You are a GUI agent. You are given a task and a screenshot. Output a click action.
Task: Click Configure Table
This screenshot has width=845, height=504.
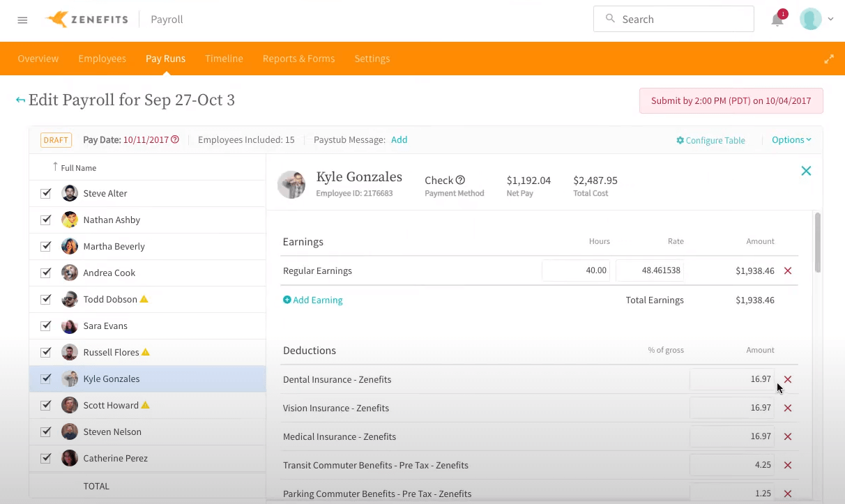coord(710,140)
